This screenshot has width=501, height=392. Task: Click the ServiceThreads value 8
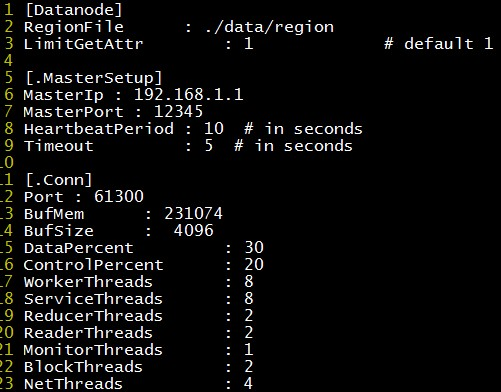(249, 299)
